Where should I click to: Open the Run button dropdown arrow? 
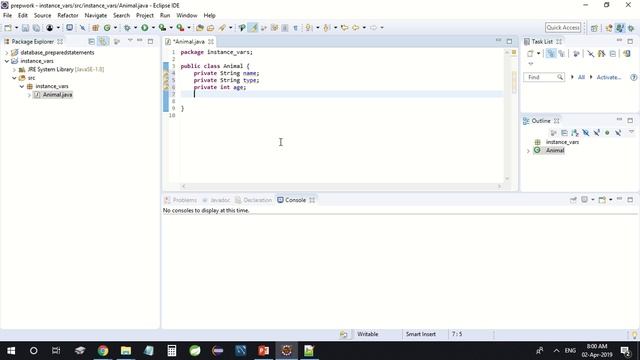(x=153, y=28)
